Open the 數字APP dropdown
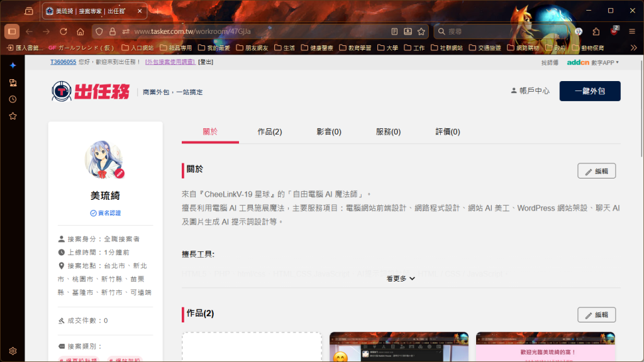The image size is (644, 362). point(593,62)
